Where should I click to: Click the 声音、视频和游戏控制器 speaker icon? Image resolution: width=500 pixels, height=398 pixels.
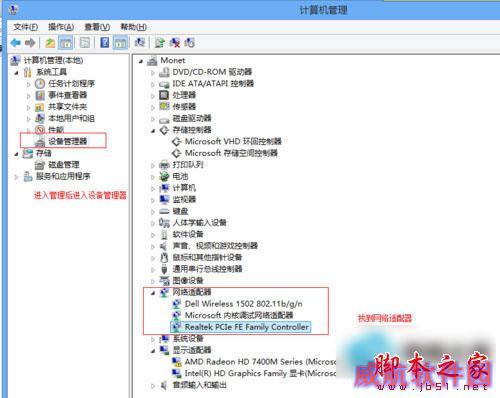164,246
